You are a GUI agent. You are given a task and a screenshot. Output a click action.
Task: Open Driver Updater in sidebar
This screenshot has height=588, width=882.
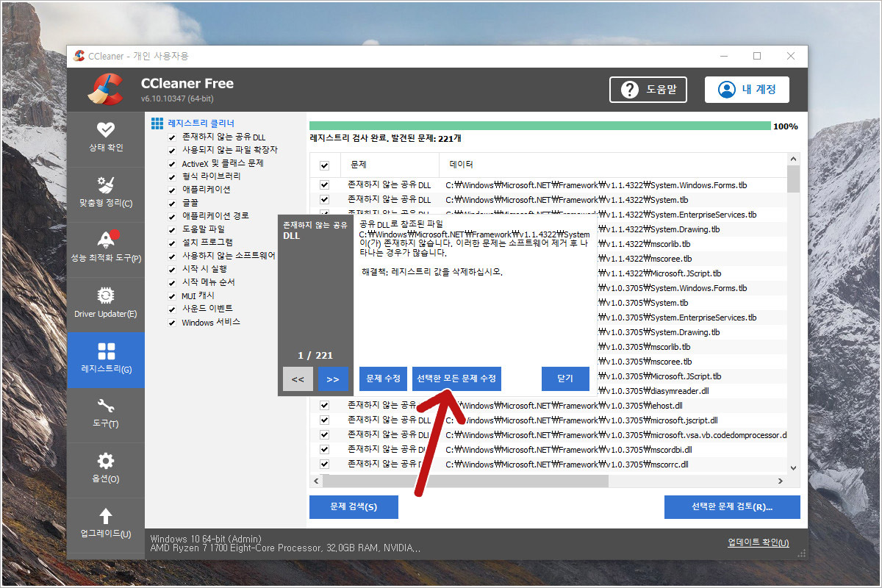tap(105, 304)
